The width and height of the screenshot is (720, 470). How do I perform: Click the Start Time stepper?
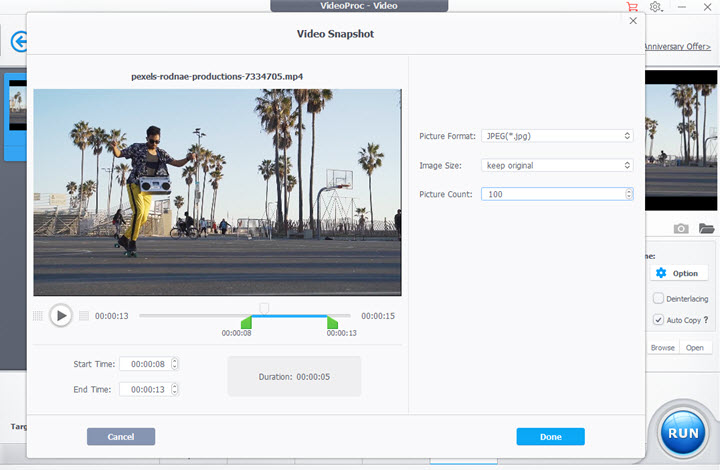tap(175, 364)
